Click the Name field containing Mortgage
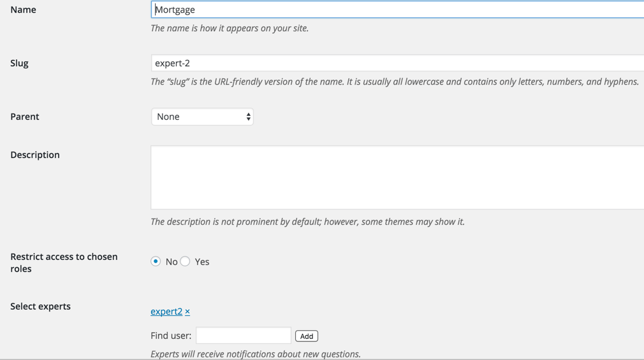 [x=397, y=10]
